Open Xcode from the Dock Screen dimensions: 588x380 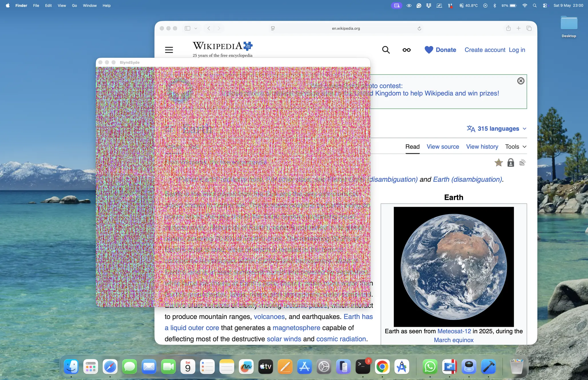[488, 367]
